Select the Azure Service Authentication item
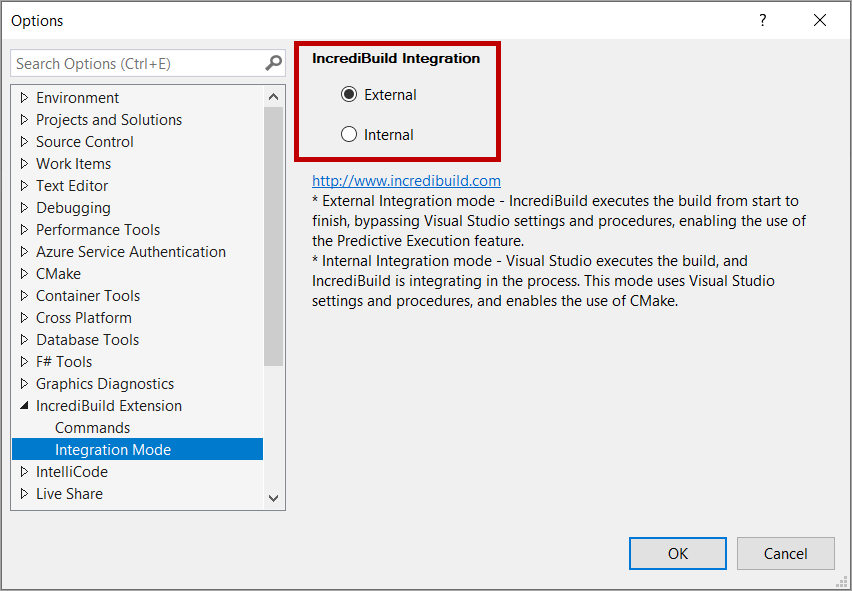Screen dimensions: 852x591 [x=130, y=252]
